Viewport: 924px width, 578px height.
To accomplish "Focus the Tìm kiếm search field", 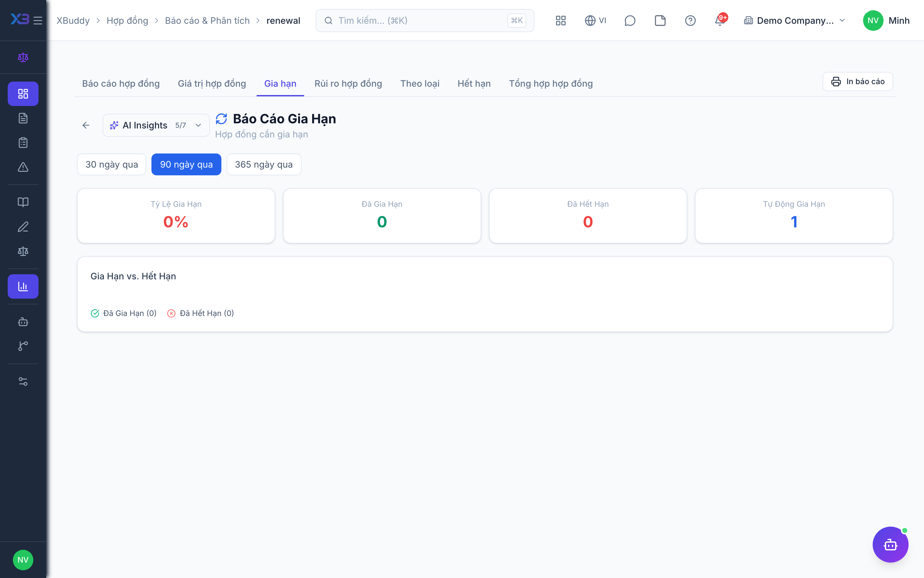I will click(x=424, y=20).
